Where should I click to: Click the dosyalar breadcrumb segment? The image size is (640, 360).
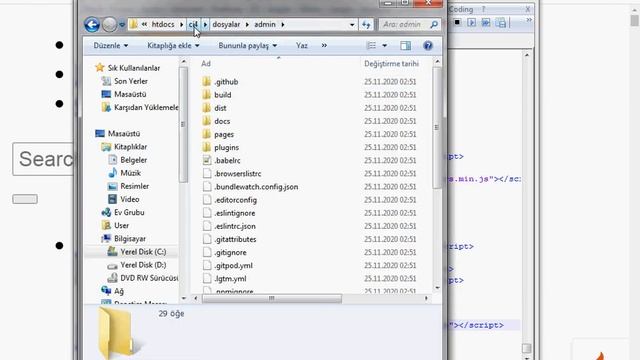point(226,24)
